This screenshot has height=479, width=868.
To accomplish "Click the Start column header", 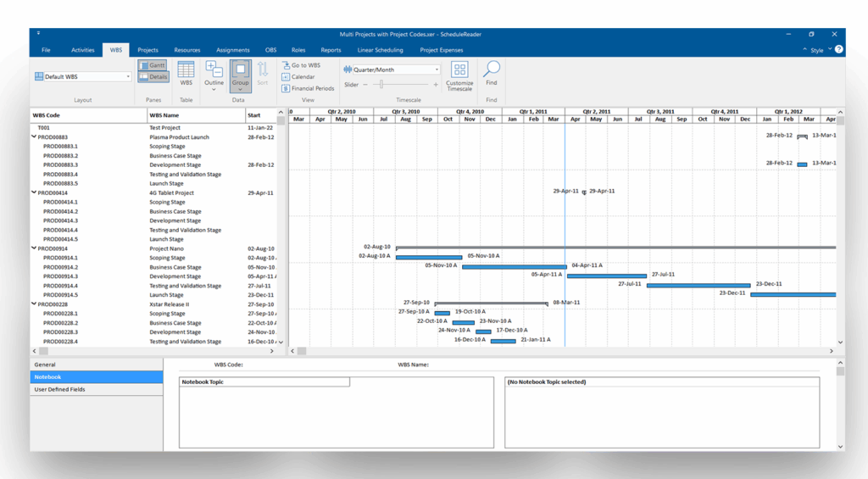I will (261, 115).
